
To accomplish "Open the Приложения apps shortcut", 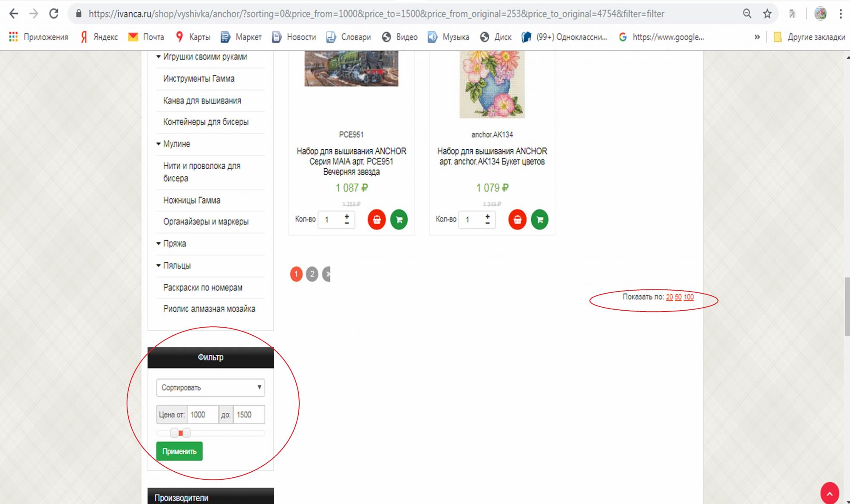I will 38,37.
